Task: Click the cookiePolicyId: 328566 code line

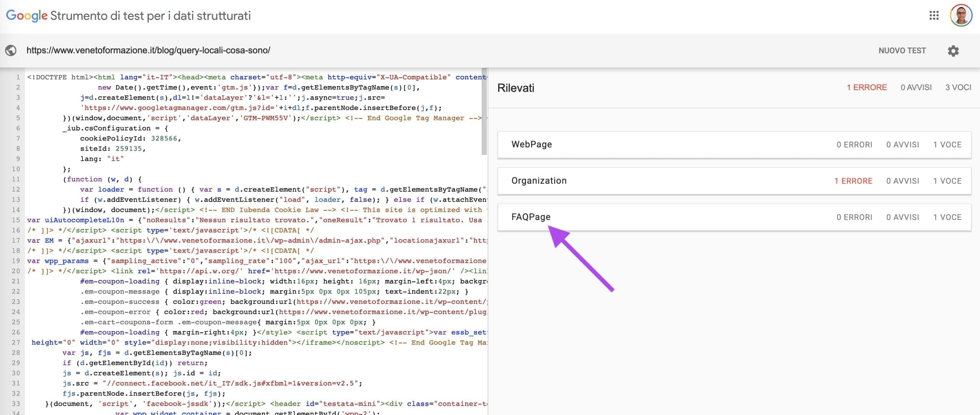Action: point(130,138)
